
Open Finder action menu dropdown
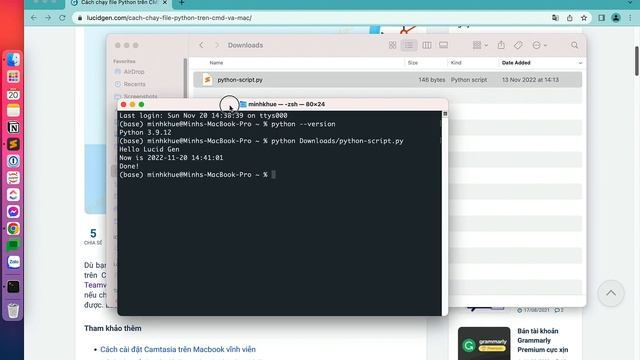pyautogui.click(x=540, y=45)
